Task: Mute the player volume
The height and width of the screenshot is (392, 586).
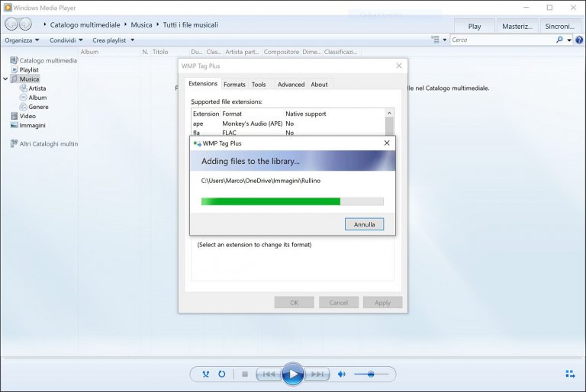Action: [341, 374]
